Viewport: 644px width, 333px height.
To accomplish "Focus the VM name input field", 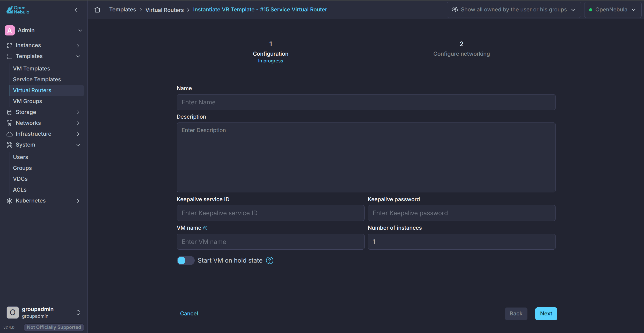I will click(270, 242).
